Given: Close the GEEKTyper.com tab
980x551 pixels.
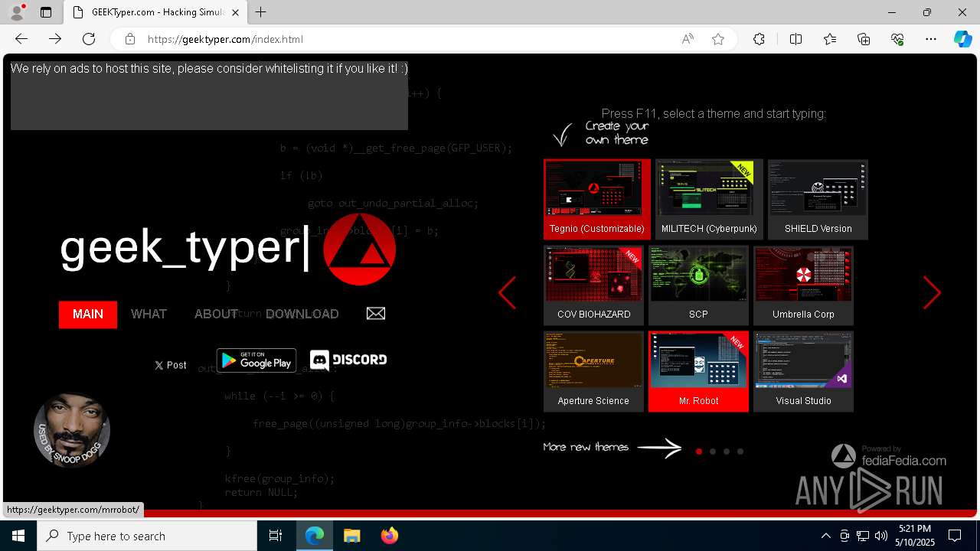Looking at the screenshot, I should point(235,12).
